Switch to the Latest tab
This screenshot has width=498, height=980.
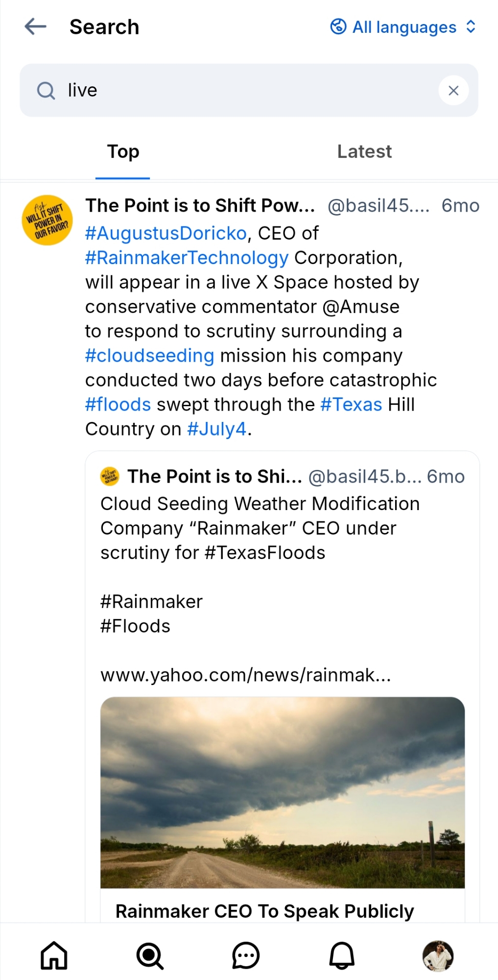tap(364, 152)
